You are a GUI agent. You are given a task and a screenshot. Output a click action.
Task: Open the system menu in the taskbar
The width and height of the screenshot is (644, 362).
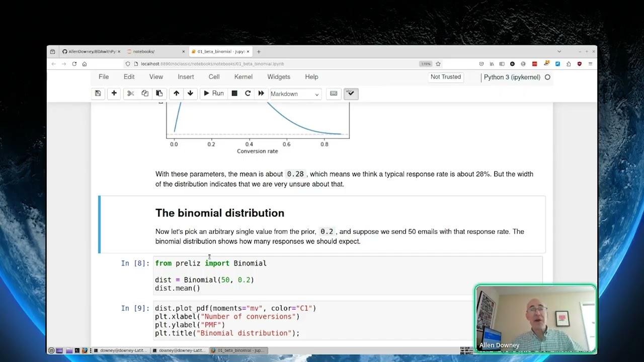pyautogui.click(x=51, y=350)
